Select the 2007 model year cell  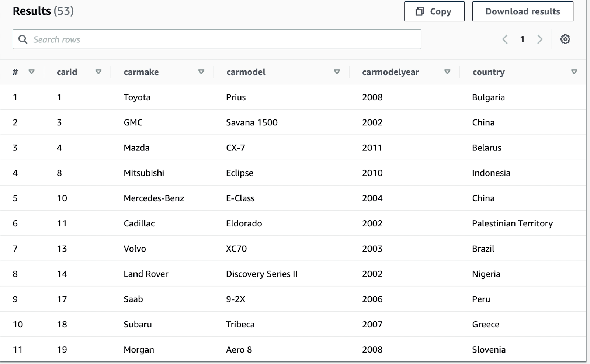372,325
